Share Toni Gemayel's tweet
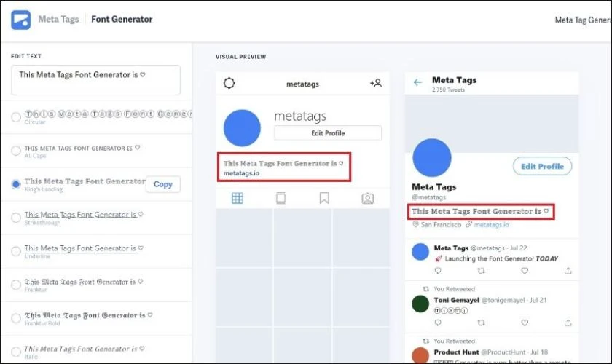 568,323
